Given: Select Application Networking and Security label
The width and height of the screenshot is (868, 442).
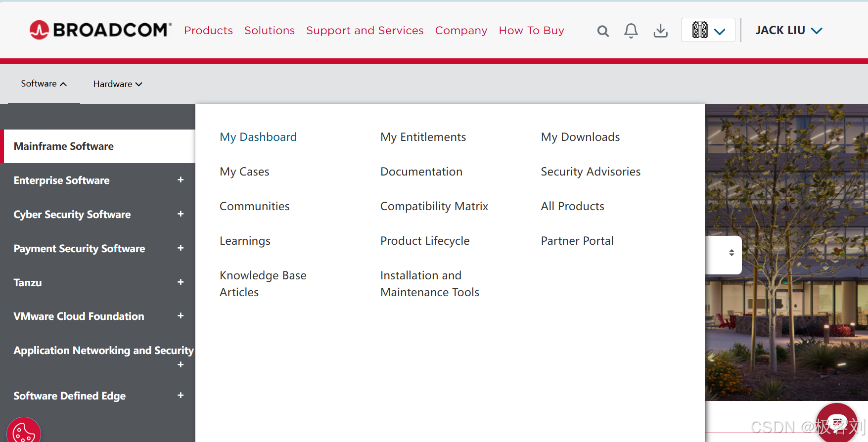Looking at the screenshot, I should click(x=103, y=351).
